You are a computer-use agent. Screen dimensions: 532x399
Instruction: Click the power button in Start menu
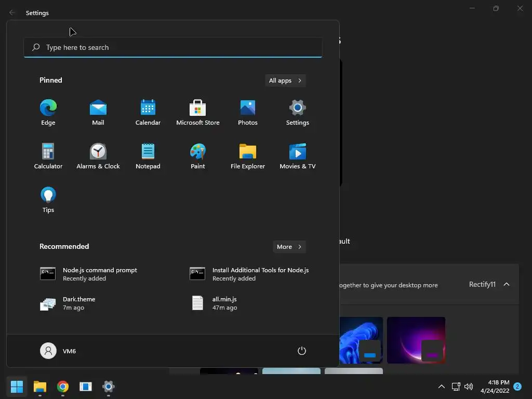302,351
